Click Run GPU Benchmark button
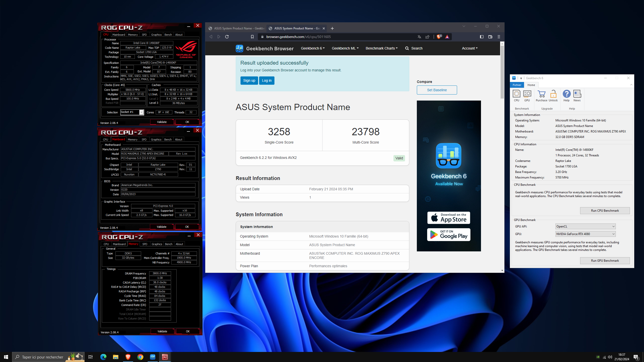644x362 pixels. [x=605, y=261]
